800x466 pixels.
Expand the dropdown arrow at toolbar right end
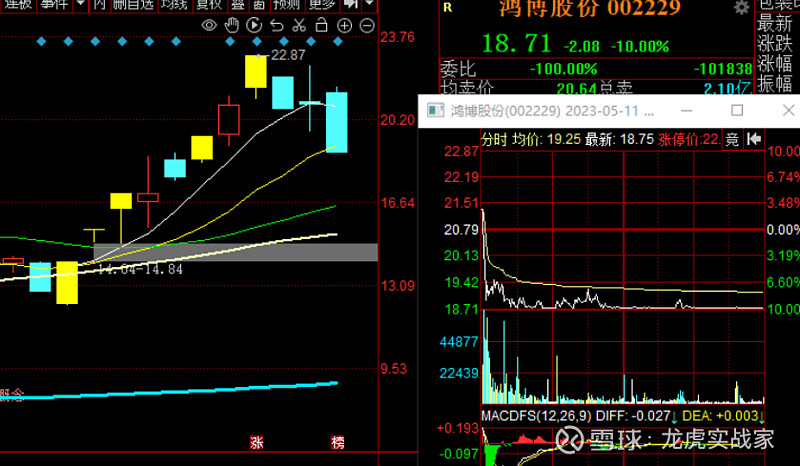coord(371,4)
